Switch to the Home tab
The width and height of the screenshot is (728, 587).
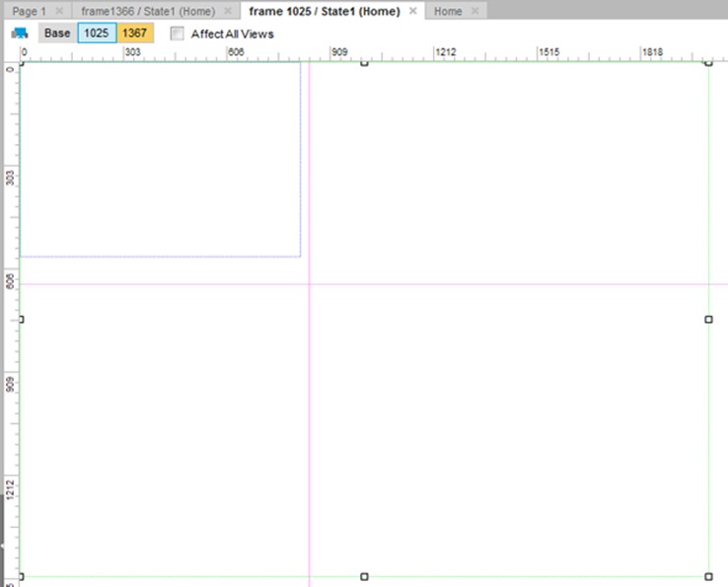[448, 11]
